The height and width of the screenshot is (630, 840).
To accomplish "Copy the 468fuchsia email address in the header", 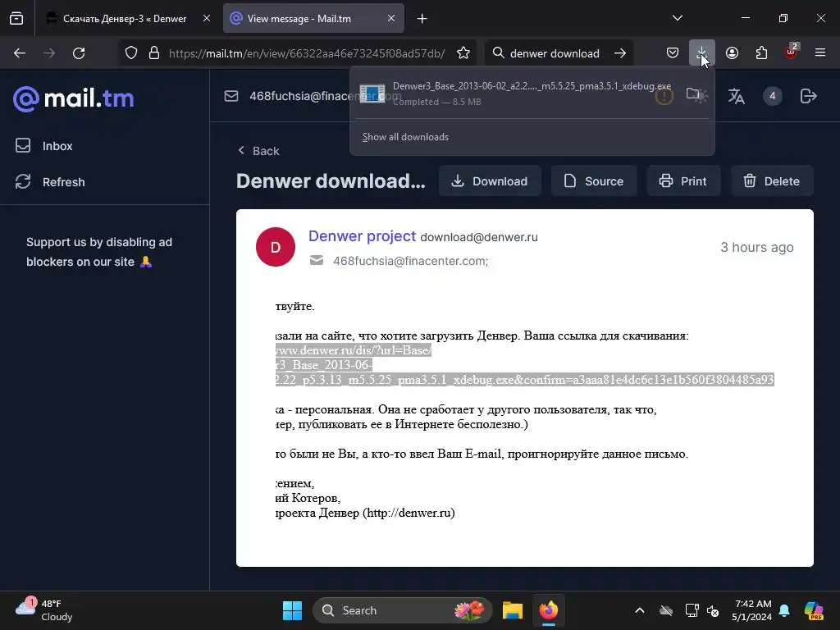I will click(300, 97).
